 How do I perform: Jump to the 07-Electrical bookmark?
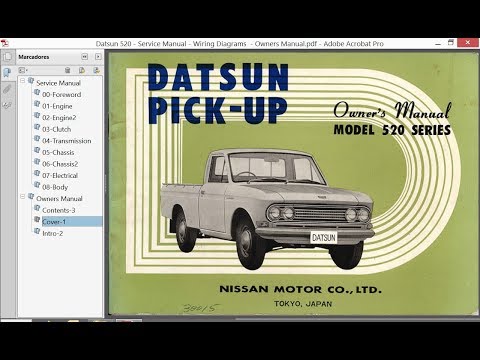60,176
